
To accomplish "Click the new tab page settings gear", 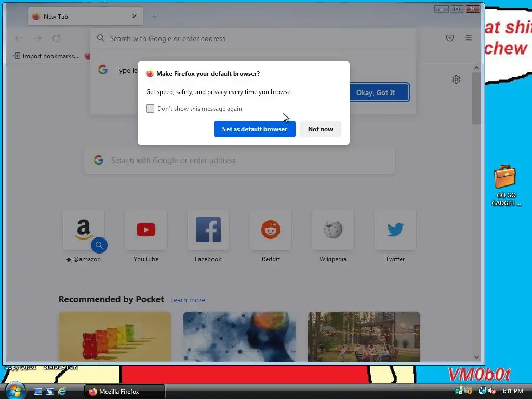I will 456,79.
